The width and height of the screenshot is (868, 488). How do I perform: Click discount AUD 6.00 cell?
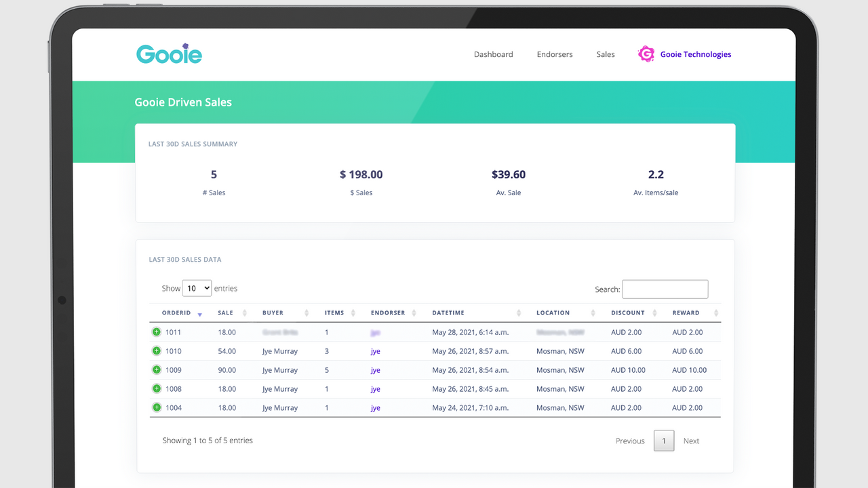(x=627, y=351)
